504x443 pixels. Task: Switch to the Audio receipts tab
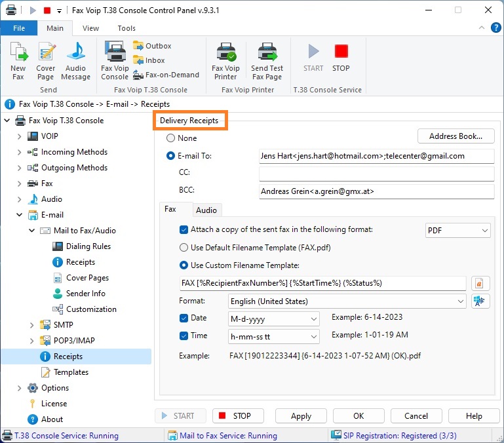coord(206,210)
